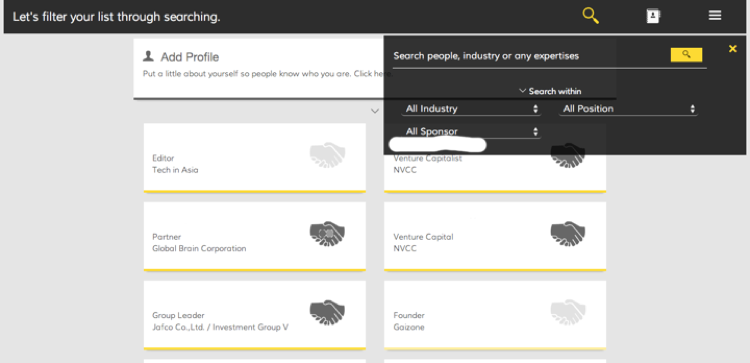Open the hamburger menu in header
The image size is (750, 363).
click(x=715, y=15)
